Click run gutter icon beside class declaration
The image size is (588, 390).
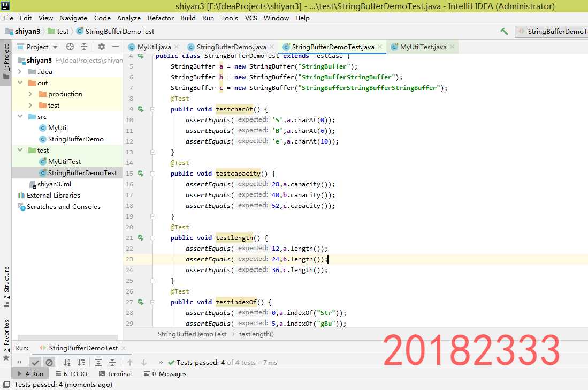coord(141,56)
